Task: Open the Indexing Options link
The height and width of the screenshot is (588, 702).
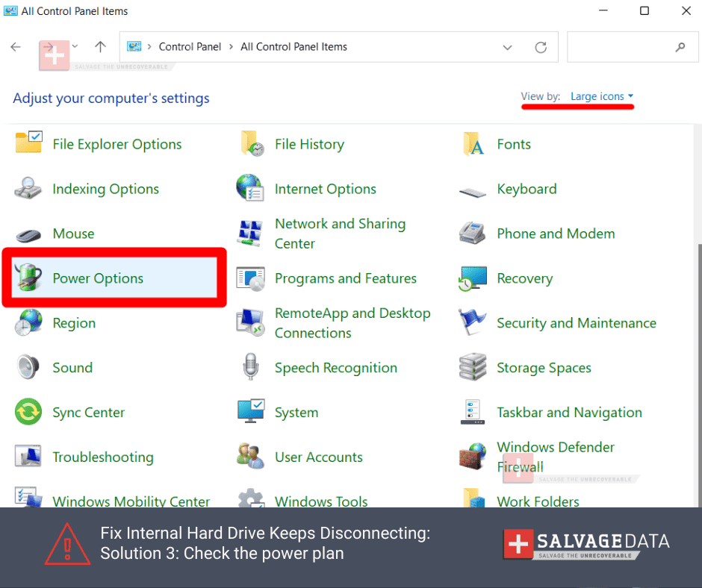Action: click(105, 189)
